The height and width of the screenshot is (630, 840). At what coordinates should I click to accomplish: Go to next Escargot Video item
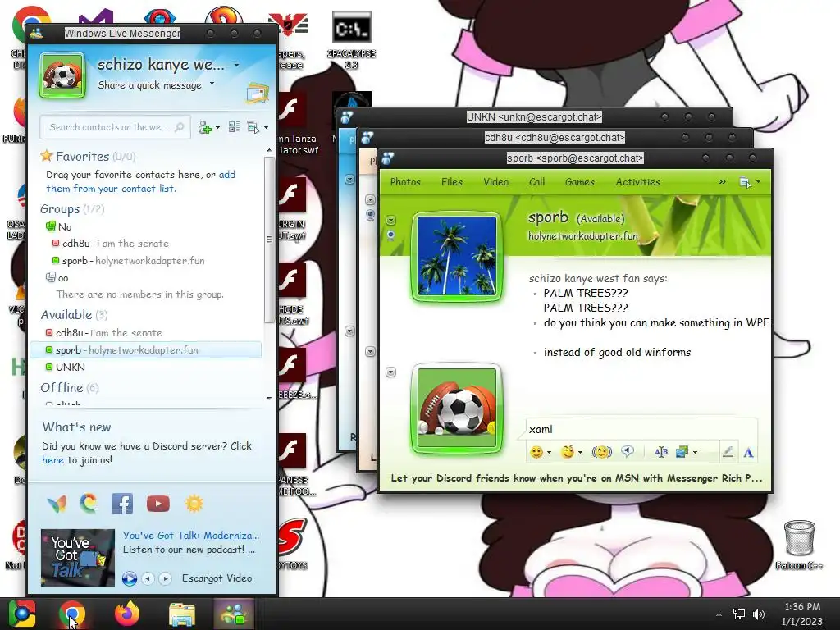(166, 578)
